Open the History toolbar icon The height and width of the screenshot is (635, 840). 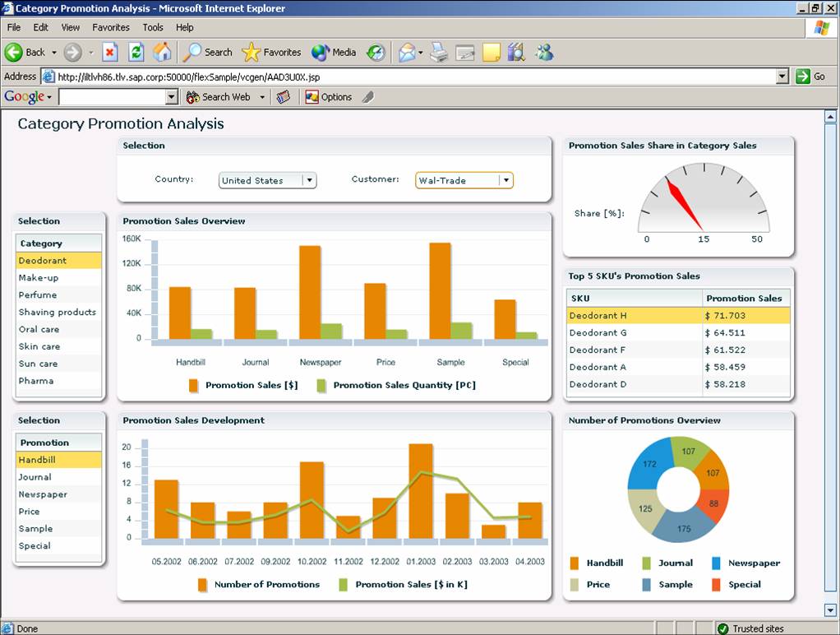point(376,52)
